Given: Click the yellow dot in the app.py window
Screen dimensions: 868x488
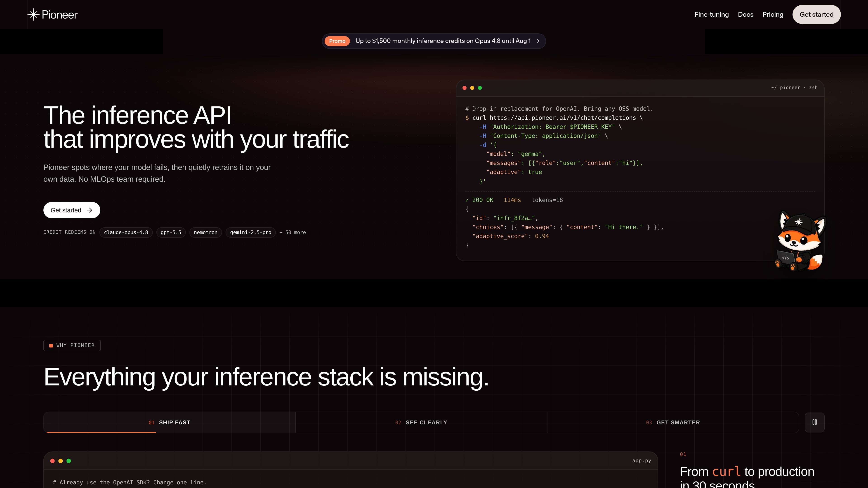Looking at the screenshot, I should coord(61,461).
